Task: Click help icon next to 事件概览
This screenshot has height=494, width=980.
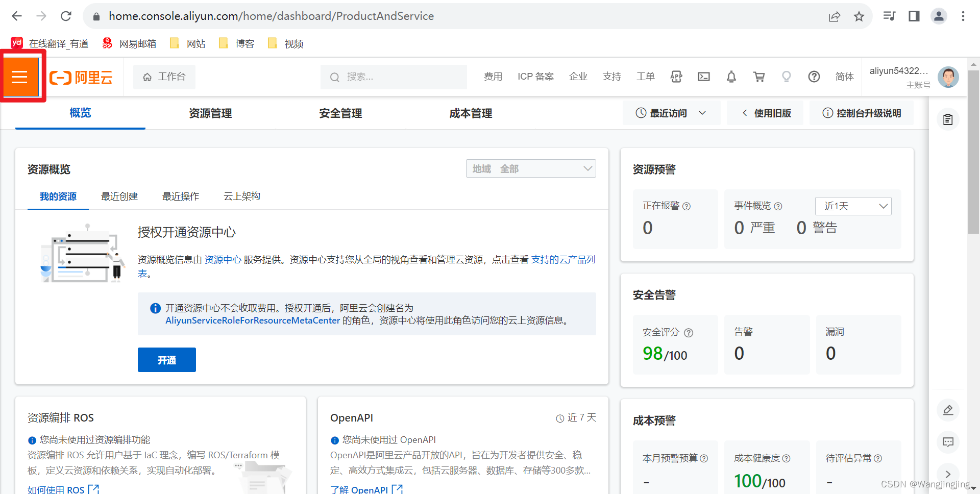Action: click(x=778, y=206)
